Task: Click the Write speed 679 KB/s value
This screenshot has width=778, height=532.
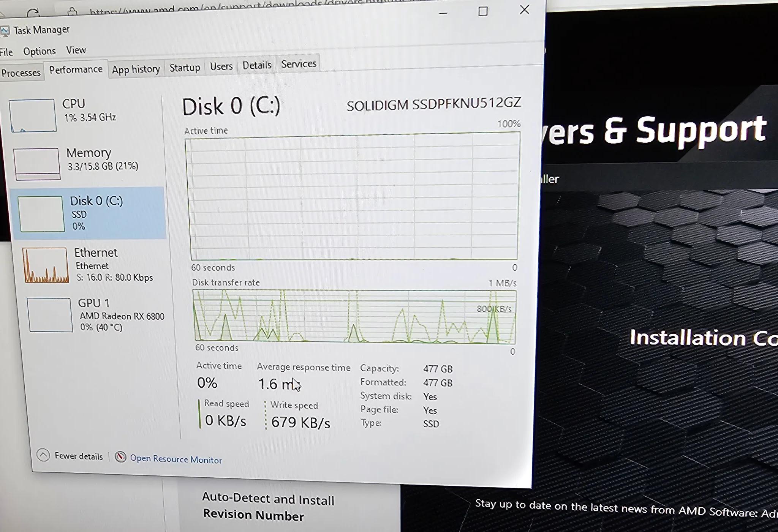Action: (x=300, y=422)
